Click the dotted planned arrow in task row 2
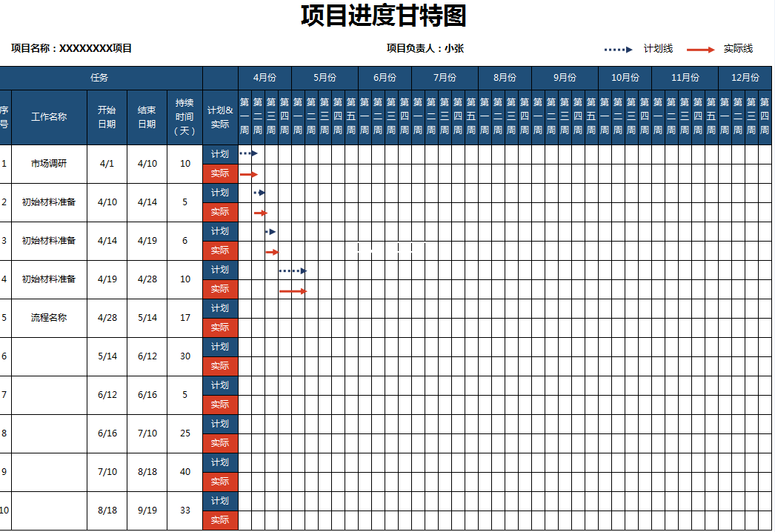Screen dimensions: 775x532 click(x=259, y=193)
